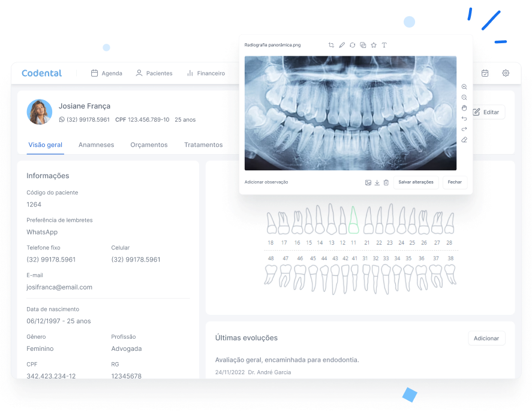
Task: Select upper tooth 16 in odontogram
Action: click(297, 222)
